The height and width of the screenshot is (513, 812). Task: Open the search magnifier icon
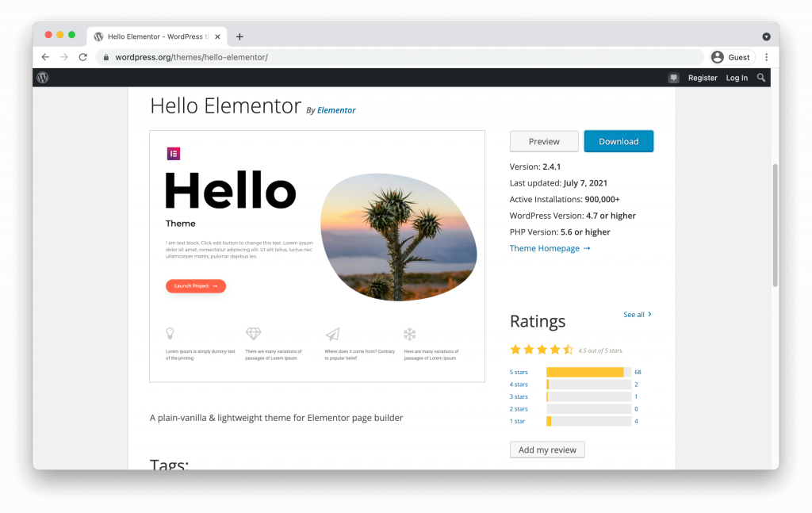point(761,78)
